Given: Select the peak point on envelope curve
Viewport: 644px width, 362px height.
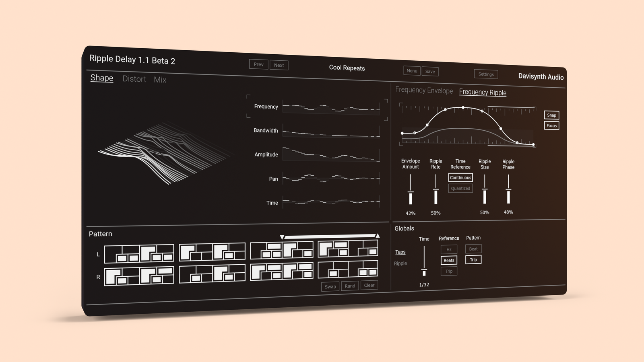Looking at the screenshot, I should tap(463, 108).
